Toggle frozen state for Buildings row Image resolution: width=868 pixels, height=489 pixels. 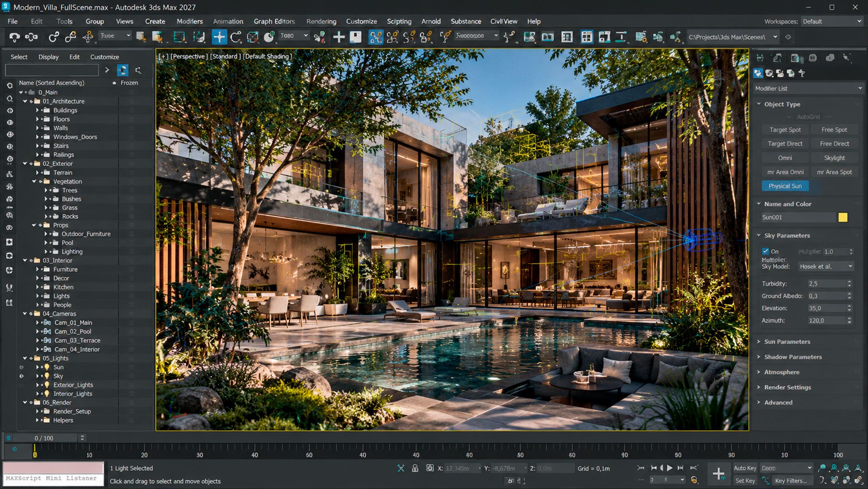pos(132,110)
